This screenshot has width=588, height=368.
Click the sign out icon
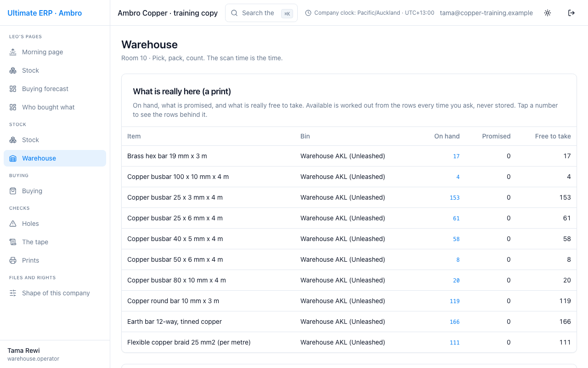point(571,13)
